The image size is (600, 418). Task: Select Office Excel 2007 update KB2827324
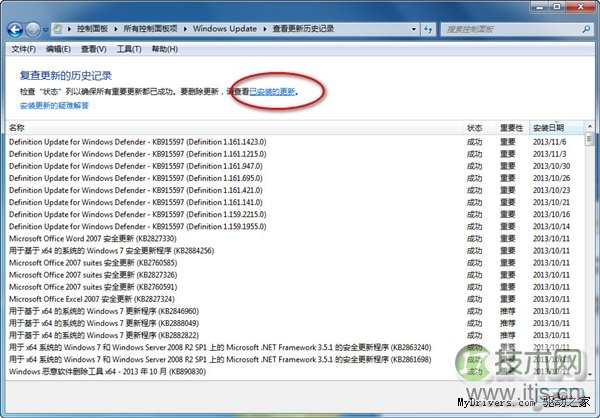point(91,299)
